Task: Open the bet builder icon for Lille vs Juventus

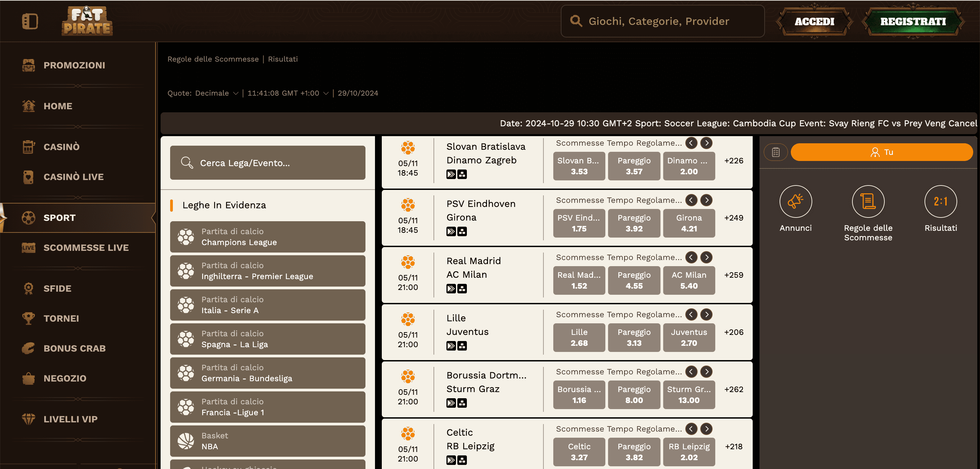Action: (462, 346)
